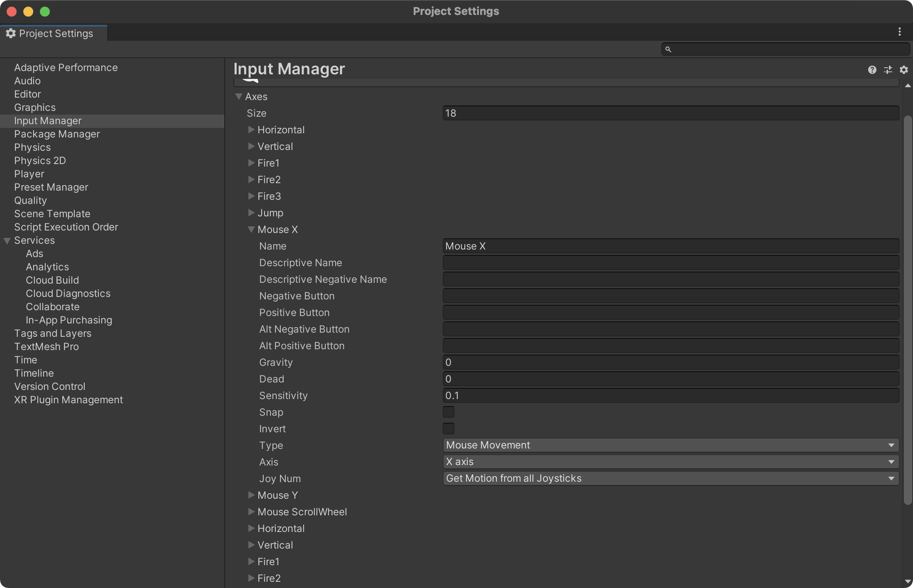The height and width of the screenshot is (588, 913).
Task: Enable the Snap checkbox for Mouse X
Action: (448, 412)
